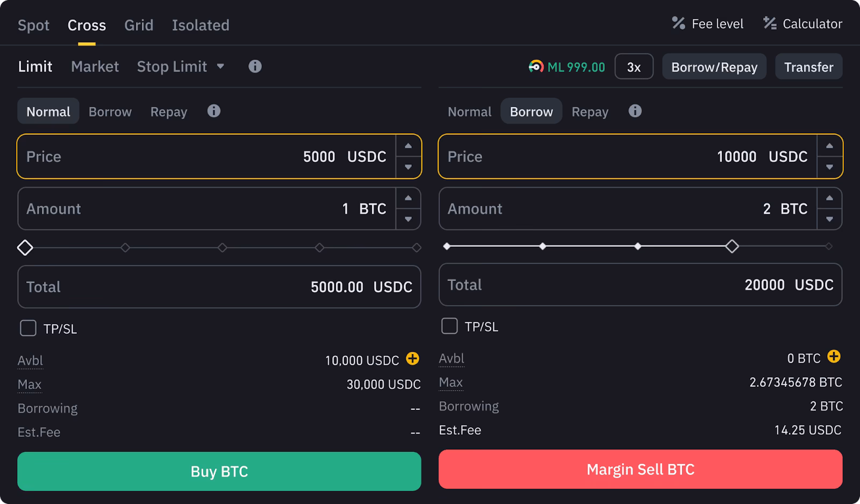Click the info icon beside Repay on right panel
The width and height of the screenshot is (860, 504).
click(635, 111)
